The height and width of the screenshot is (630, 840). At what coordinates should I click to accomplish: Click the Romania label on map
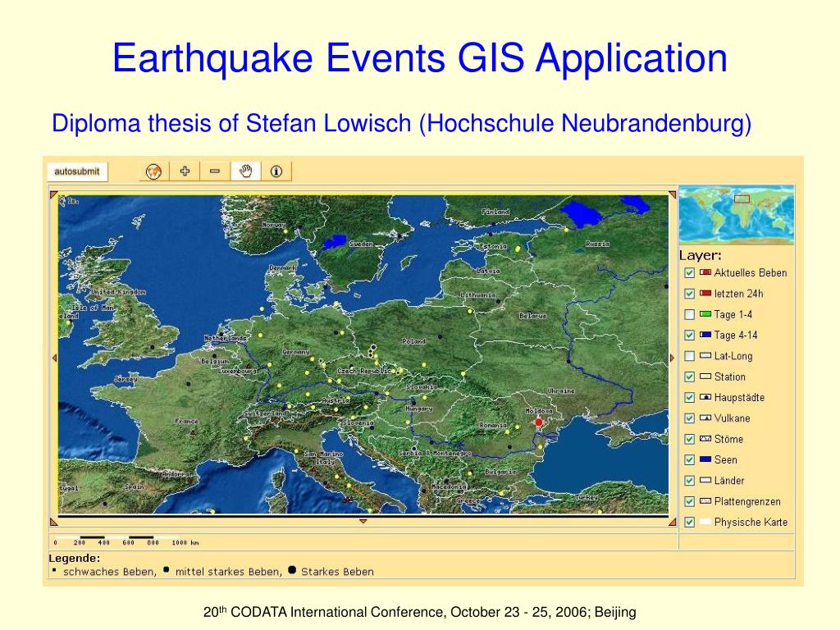tap(493, 425)
